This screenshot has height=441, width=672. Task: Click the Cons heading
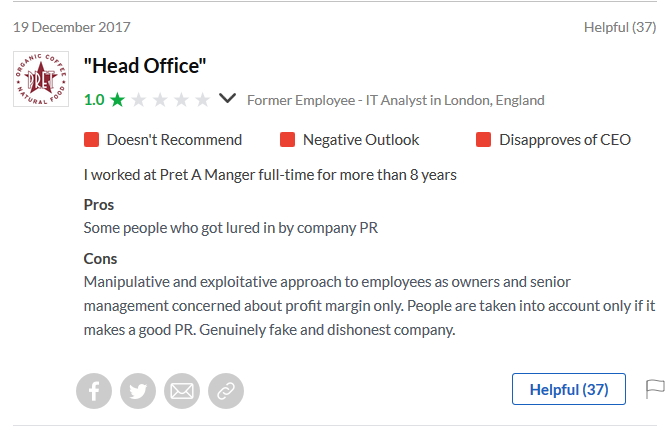tap(100, 259)
